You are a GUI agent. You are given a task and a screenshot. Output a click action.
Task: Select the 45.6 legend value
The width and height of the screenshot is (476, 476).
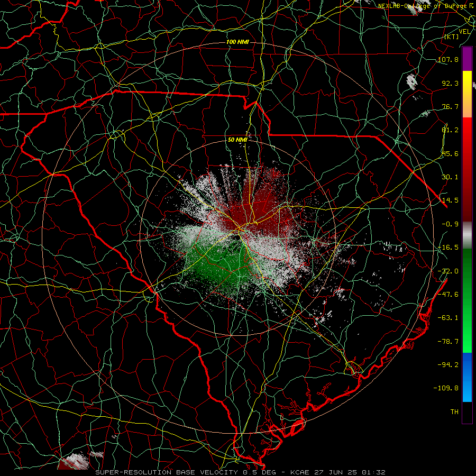(450, 153)
